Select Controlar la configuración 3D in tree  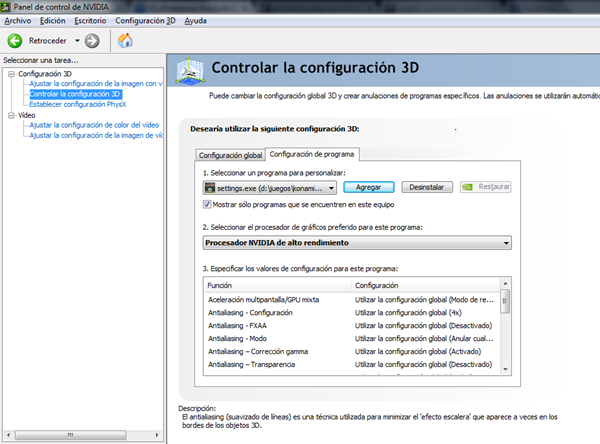point(75,94)
